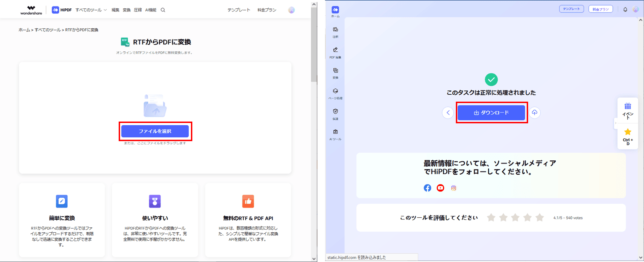Click the 料金プラン button in right window

click(601, 9)
